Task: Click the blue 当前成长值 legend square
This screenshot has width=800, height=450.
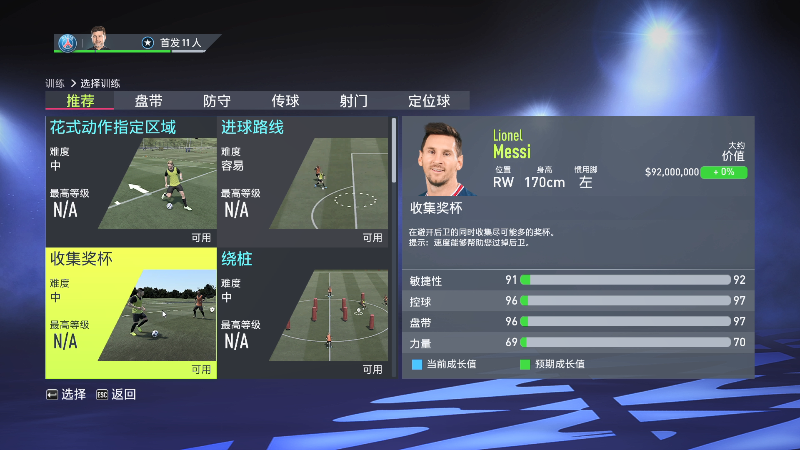Action: [x=417, y=364]
